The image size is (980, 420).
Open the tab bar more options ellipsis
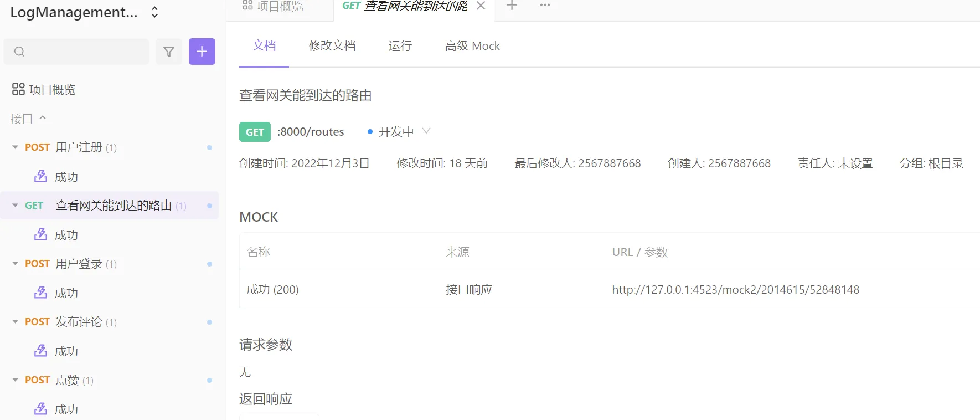coord(545,6)
